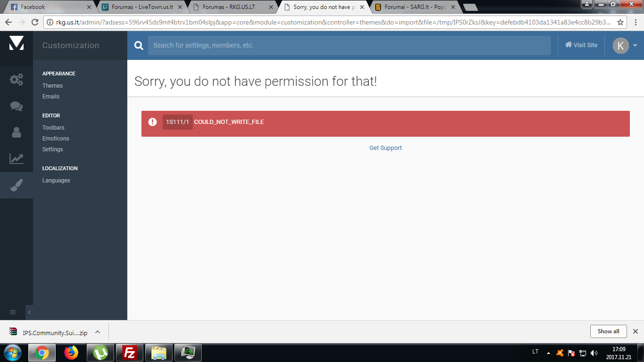The width and height of the screenshot is (644, 362).
Task: Close the downloads bar
Action: 635,331
